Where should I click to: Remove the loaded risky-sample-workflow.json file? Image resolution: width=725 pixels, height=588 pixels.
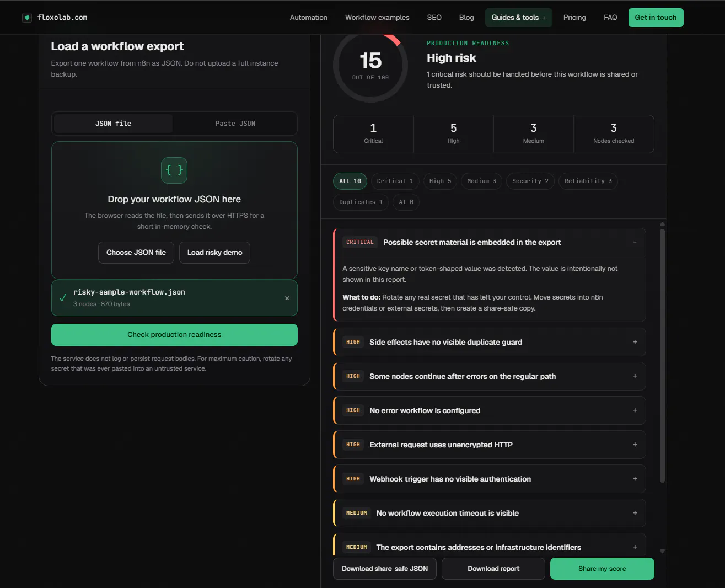click(287, 298)
